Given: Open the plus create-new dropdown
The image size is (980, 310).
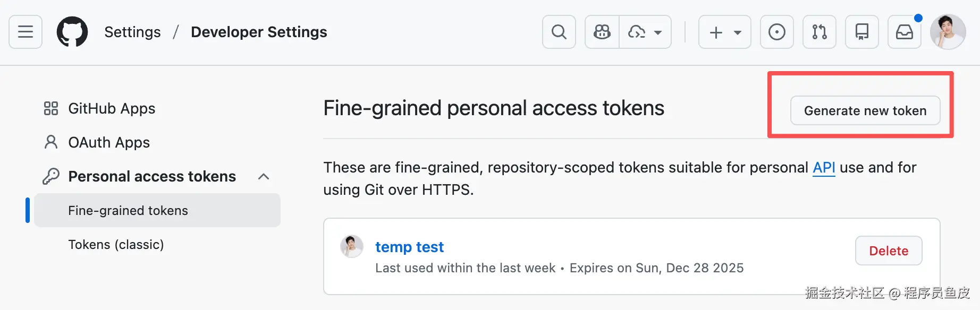Looking at the screenshot, I should tap(724, 32).
